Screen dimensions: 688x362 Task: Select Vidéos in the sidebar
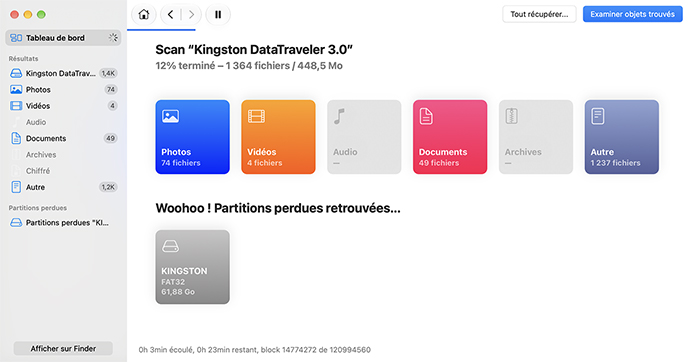click(63, 106)
